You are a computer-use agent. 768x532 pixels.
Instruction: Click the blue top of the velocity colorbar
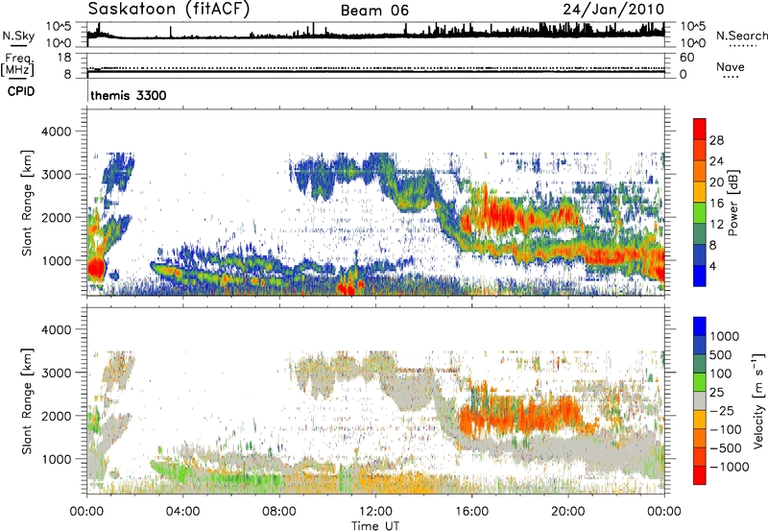(700, 326)
